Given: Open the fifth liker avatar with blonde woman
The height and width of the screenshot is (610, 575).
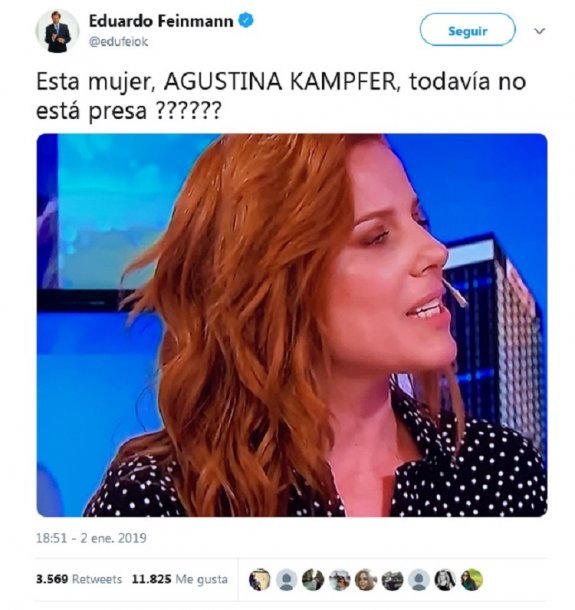Looking at the screenshot, I should pos(366,579).
